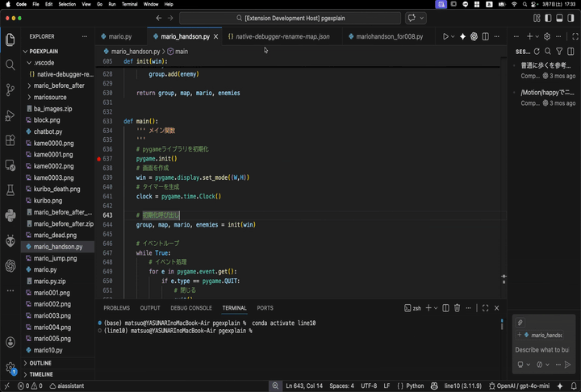The height and width of the screenshot is (392, 581).
Task: Click the chat 'Describe what to build' input
Action: [541, 349]
